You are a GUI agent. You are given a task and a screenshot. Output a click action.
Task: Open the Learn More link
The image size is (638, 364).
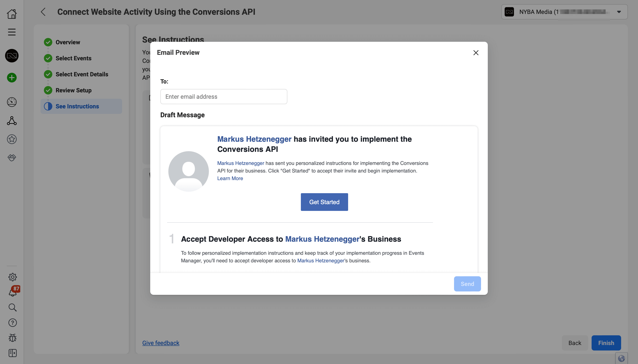pos(230,178)
